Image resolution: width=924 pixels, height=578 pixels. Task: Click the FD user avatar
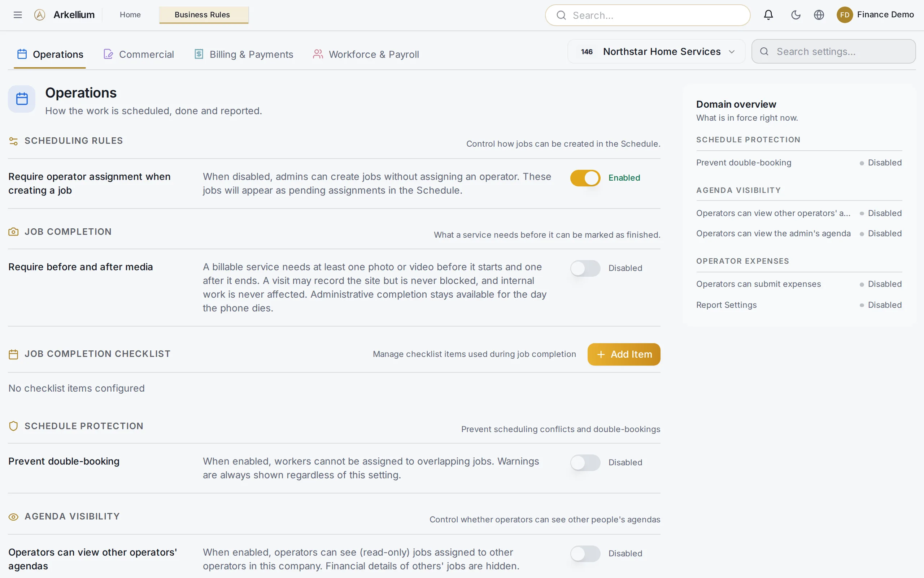[x=845, y=15]
